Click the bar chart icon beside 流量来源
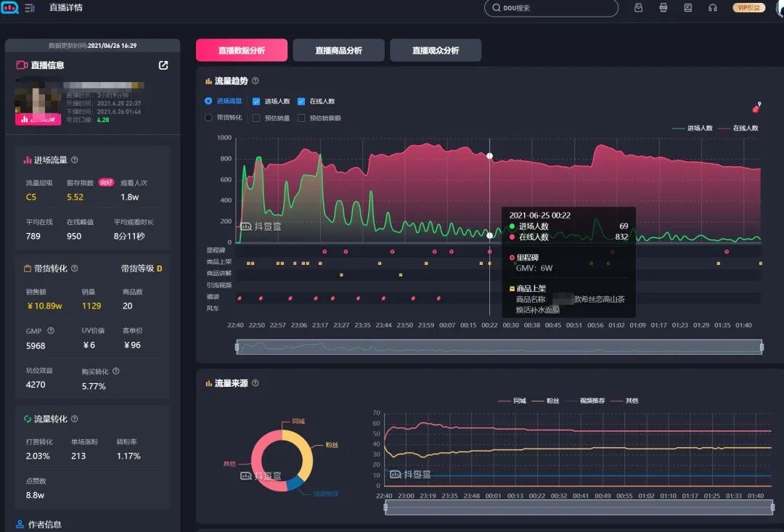Screen dimensions: 784x532 click(x=208, y=383)
